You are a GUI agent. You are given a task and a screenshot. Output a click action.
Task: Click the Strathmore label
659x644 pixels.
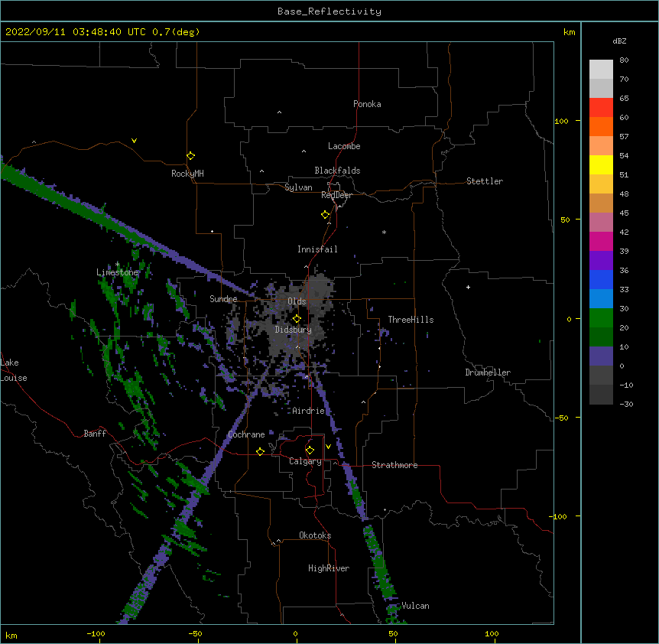pos(394,465)
